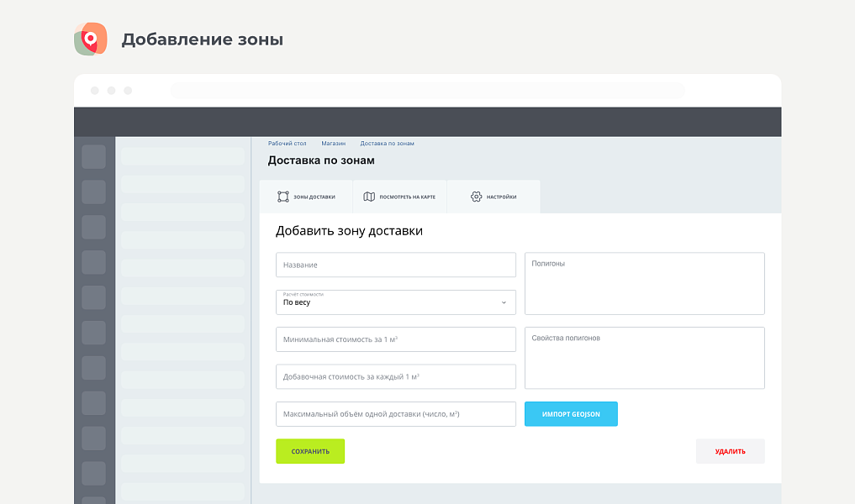Select the Зоны доставки tab
855x504 pixels.
click(x=307, y=196)
